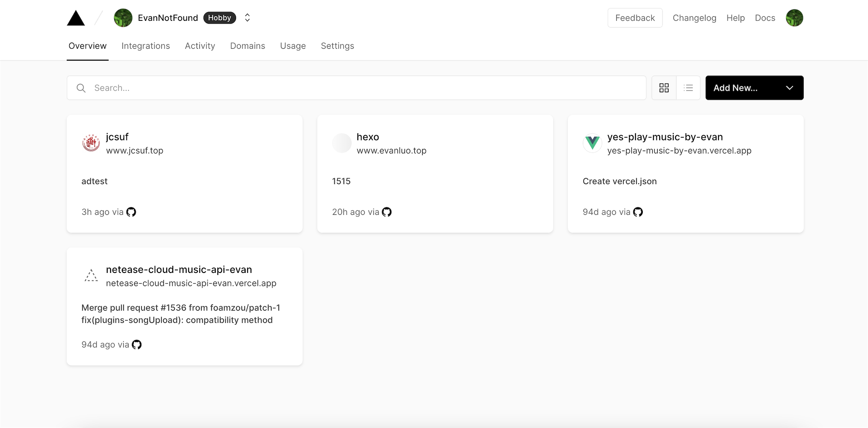This screenshot has height=428, width=868.
Task: Click the Hobby plan badge
Action: [x=219, y=18]
